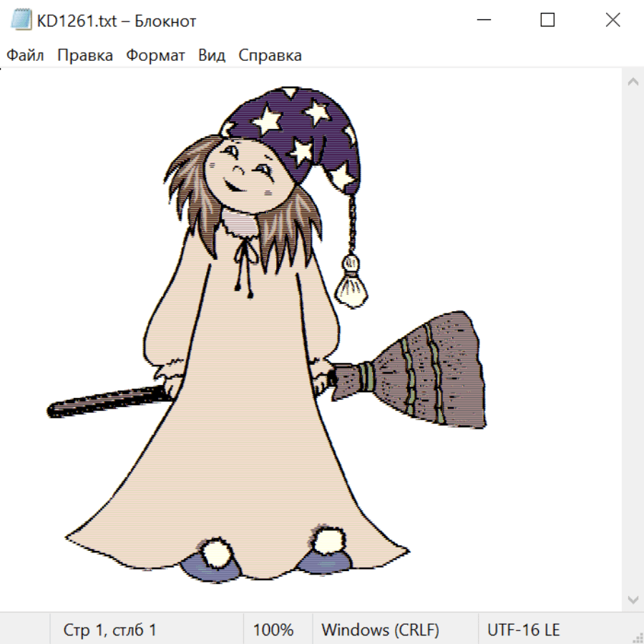Image resolution: width=644 pixels, height=644 pixels.
Task: Click the scroll down arrow
Action: pyautogui.click(x=633, y=599)
